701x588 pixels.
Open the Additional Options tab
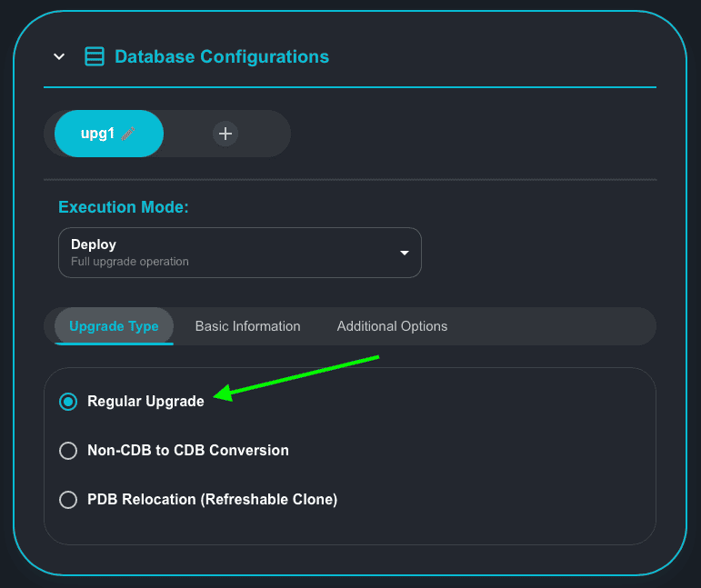point(392,326)
